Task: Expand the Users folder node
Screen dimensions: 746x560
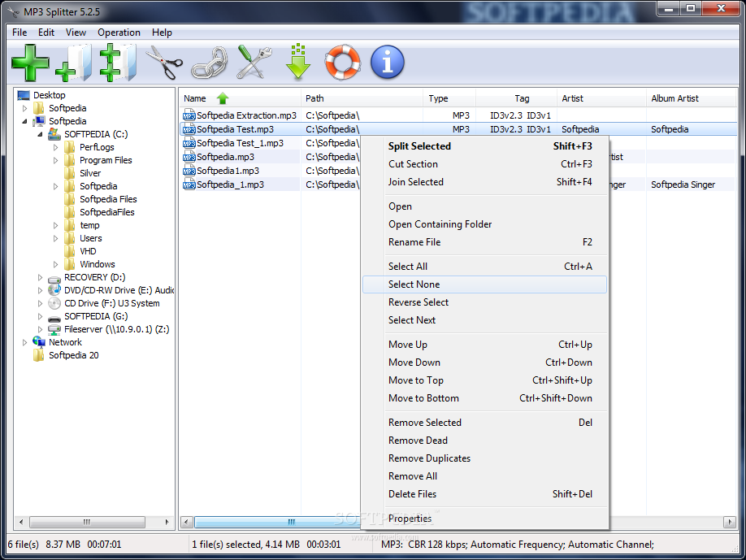Action: (x=55, y=238)
